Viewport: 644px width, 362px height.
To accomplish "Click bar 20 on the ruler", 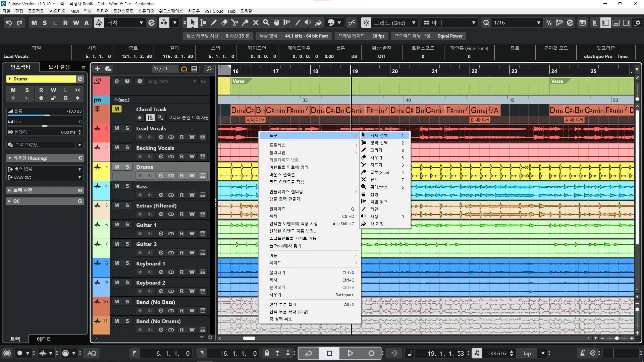I will 395,71.
